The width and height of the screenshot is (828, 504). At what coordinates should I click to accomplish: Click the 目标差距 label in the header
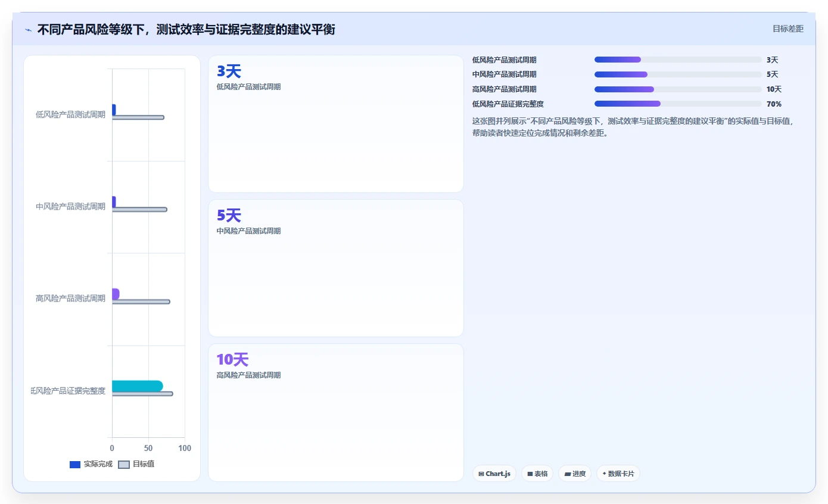point(788,29)
